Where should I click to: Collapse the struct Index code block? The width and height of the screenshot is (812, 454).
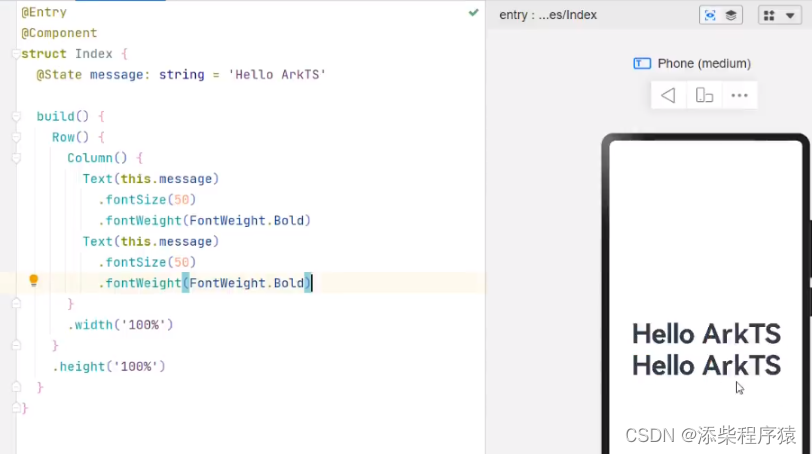pos(16,54)
